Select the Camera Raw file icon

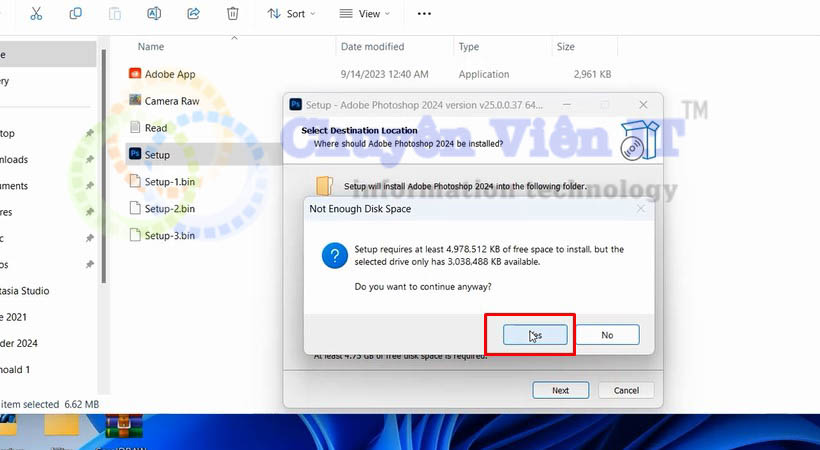pyautogui.click(x=136, y=101)
